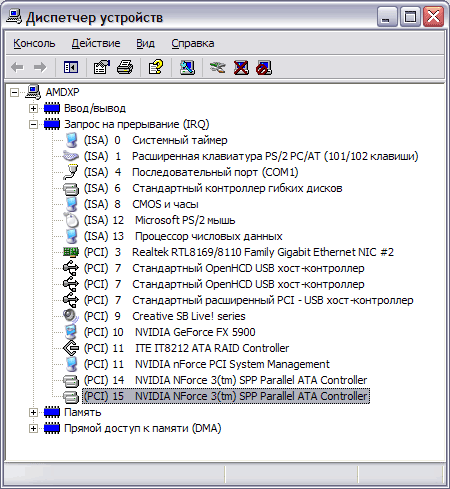
Task: Open Properties via toolbar icon
Action: 102,67
